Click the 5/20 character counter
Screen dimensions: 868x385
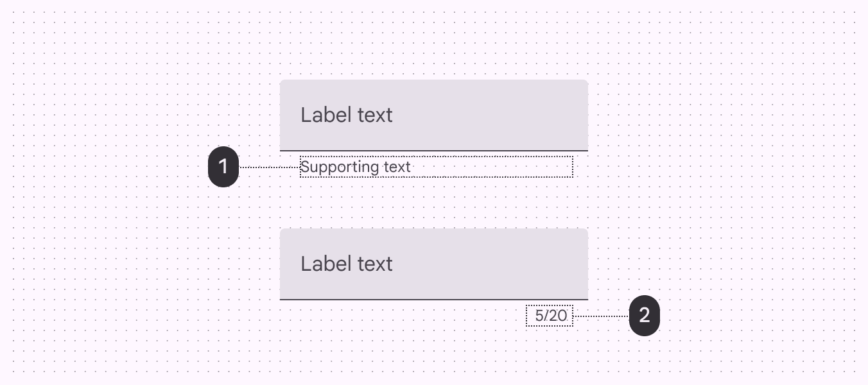point(550,316)
